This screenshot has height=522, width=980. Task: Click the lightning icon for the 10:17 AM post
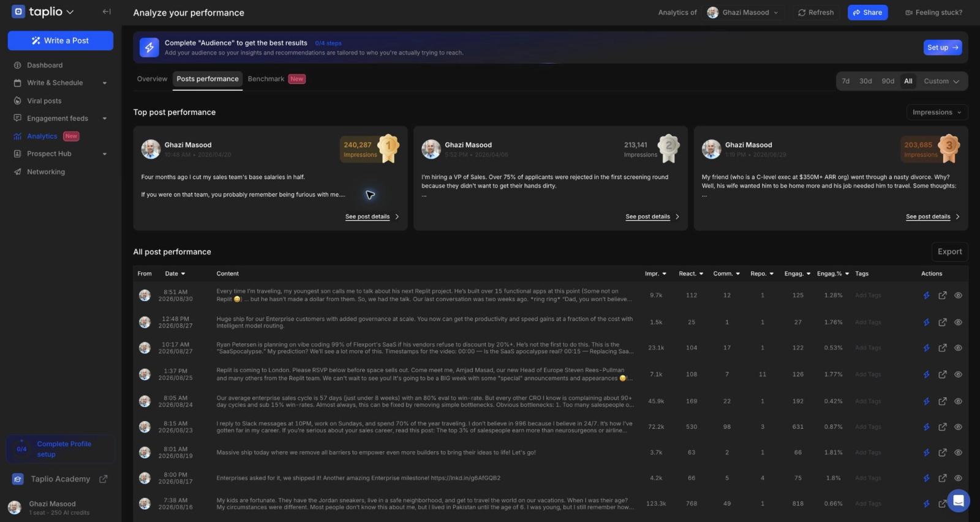pos(926,348)
